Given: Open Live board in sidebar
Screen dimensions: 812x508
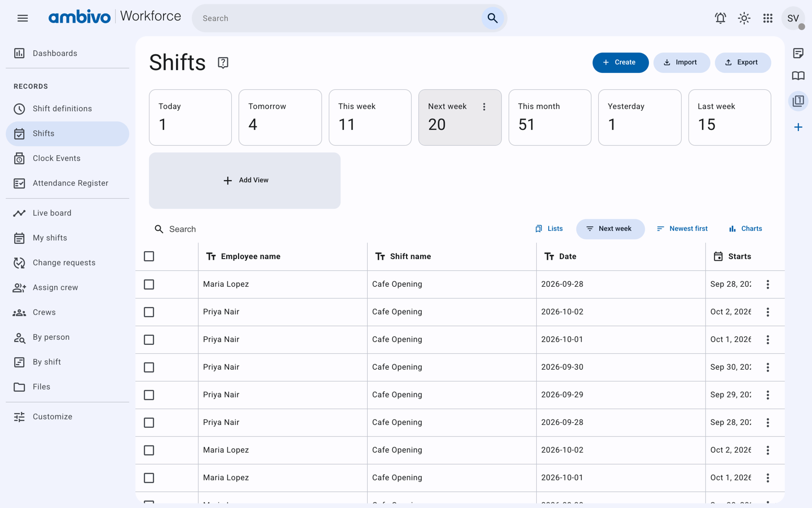Looking at the screenshot, I should pos(68,213).
